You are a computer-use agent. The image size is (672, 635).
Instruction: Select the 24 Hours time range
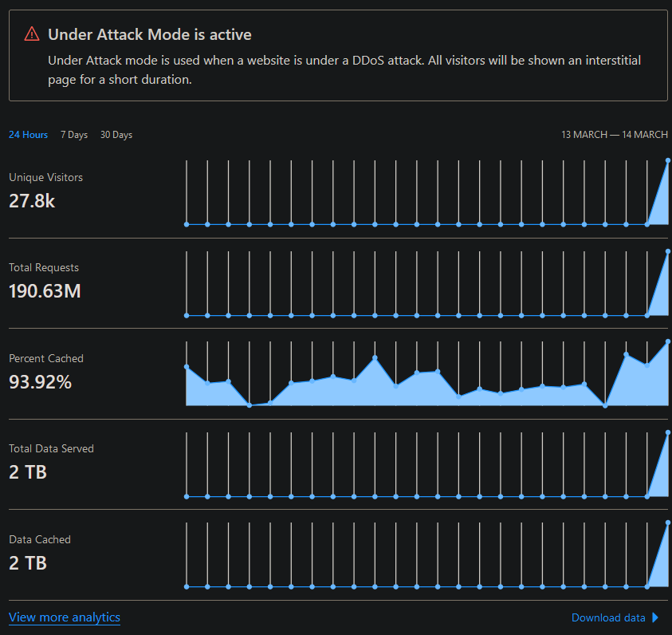(x=29, y=135)
